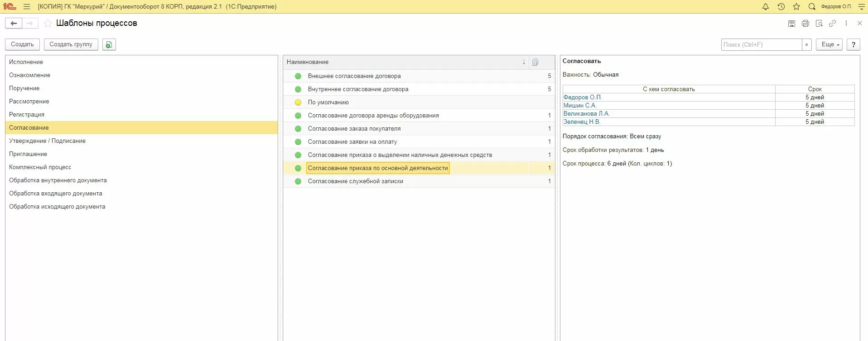Select the Комплексный процесс category
The width and height of the screenshot is (868, 341).
40,167
